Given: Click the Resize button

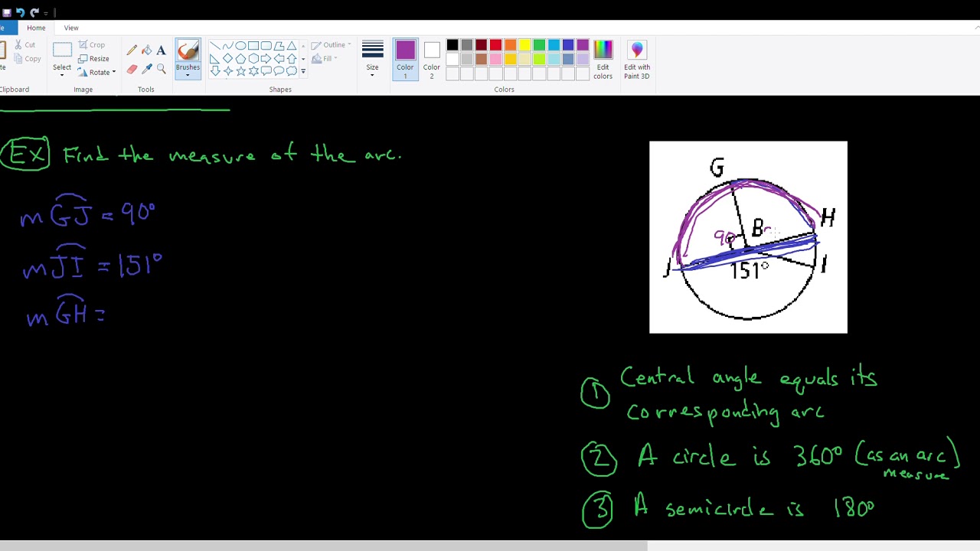Looking at the screenshot, I should pos(93,59).
